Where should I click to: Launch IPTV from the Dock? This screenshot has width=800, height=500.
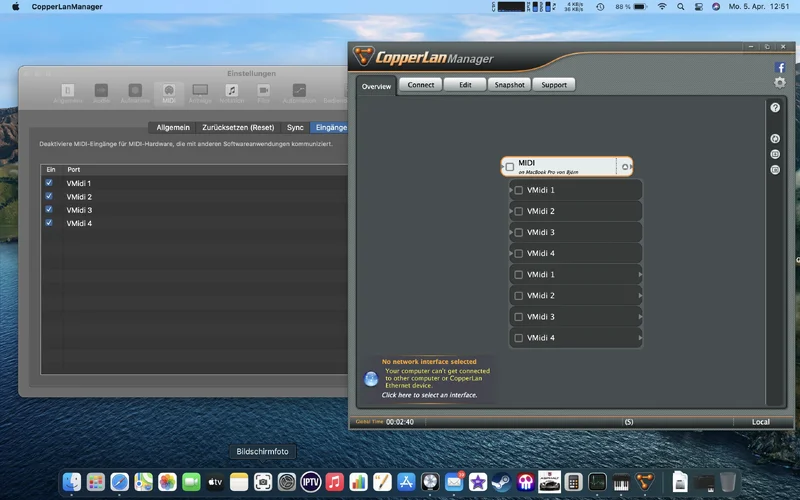pyautogui.click(x=310, y=482)
